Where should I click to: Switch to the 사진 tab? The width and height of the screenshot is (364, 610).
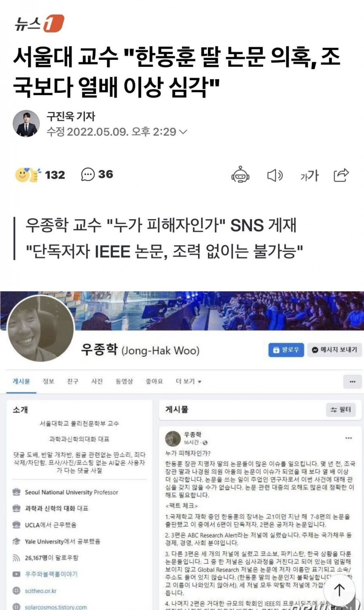(97, 381)
